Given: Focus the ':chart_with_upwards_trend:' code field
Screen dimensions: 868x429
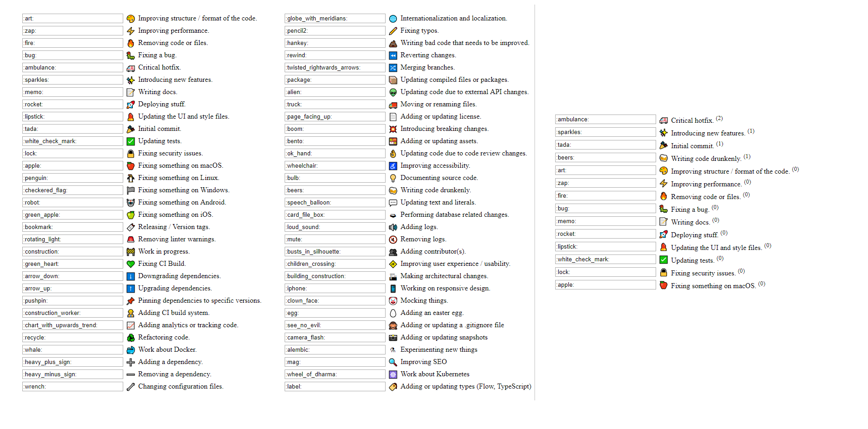Looking at the screenshot, I should coord(73,325).
